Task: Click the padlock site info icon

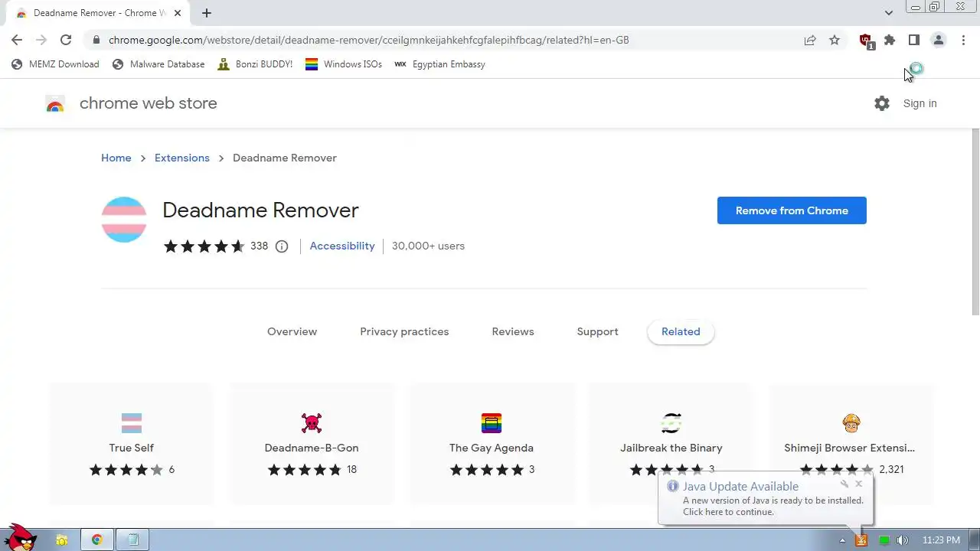Action: click(95, 40)
